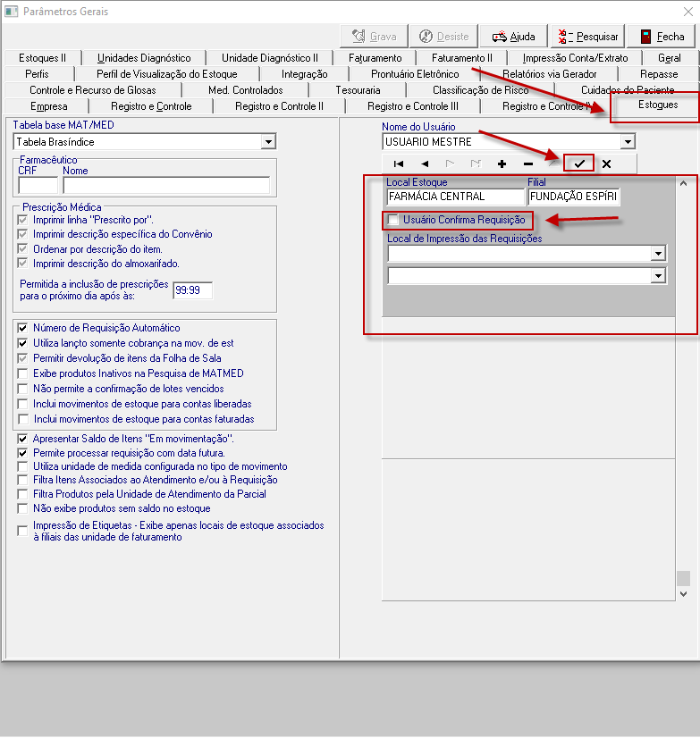
Task: Enable Não exibe produtos sem saldo
Action: [22, 508]
